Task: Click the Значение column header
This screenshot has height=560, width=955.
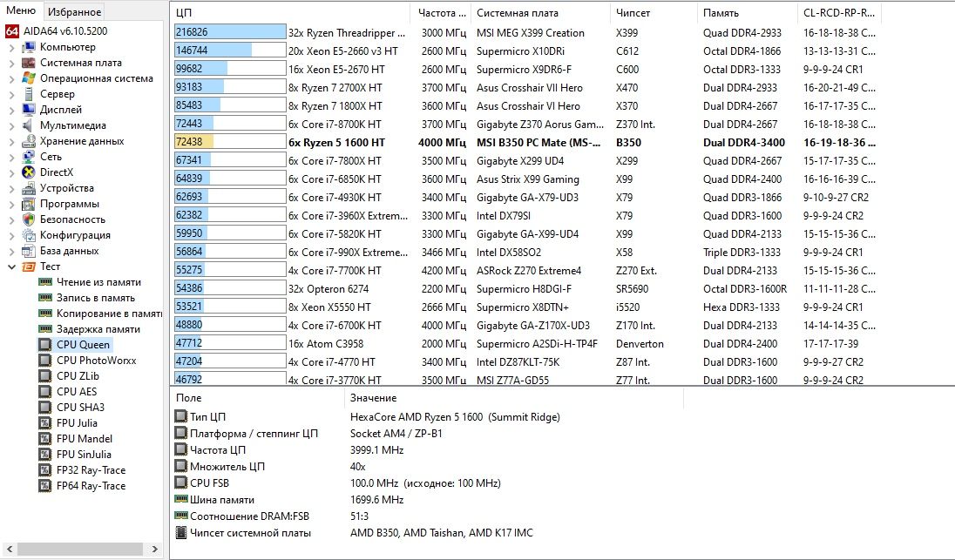Action: 514,398
